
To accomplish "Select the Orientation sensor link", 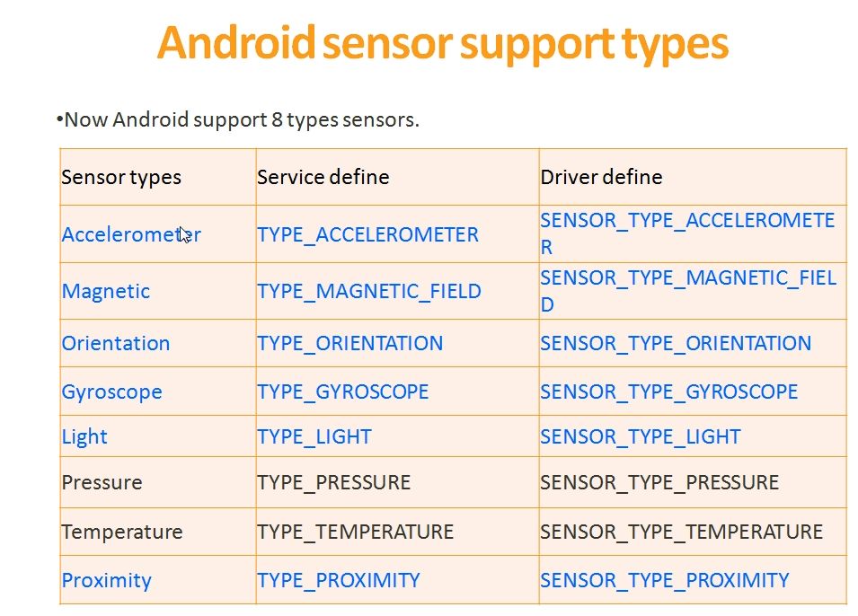I will click(x=116, y=344).
